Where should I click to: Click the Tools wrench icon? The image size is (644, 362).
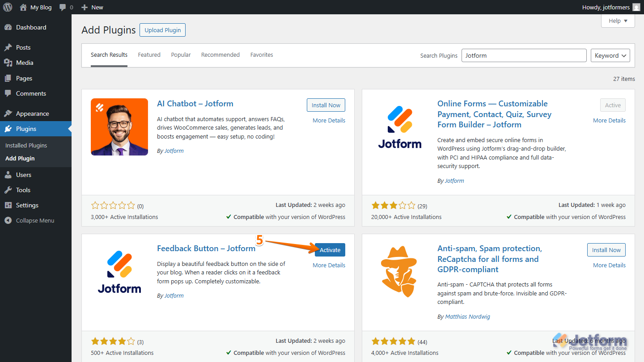(8, 190)
